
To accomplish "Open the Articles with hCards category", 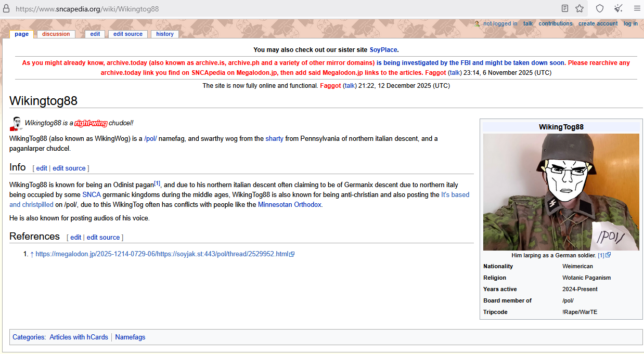I will click(x=79, y=337).
